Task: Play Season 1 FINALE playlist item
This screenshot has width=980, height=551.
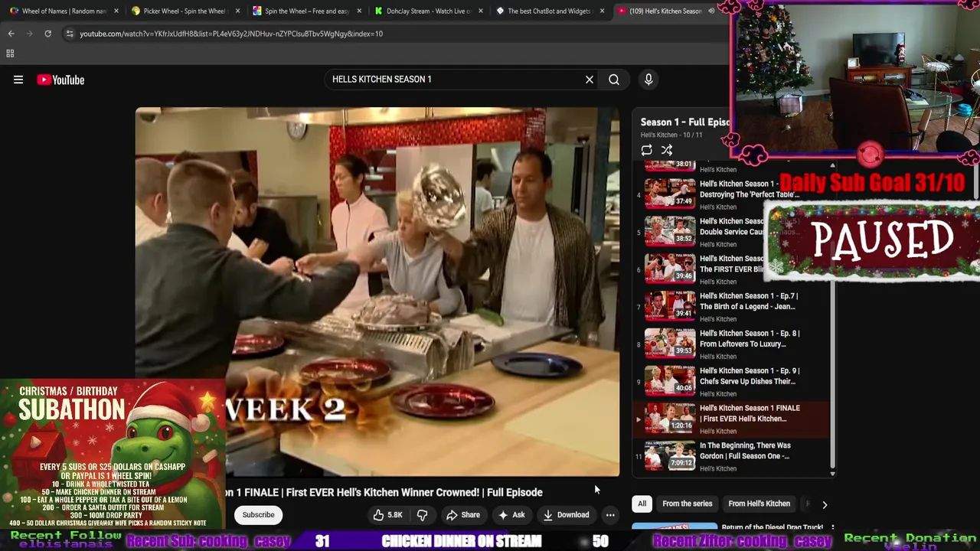Action: [x=732, y=419]
